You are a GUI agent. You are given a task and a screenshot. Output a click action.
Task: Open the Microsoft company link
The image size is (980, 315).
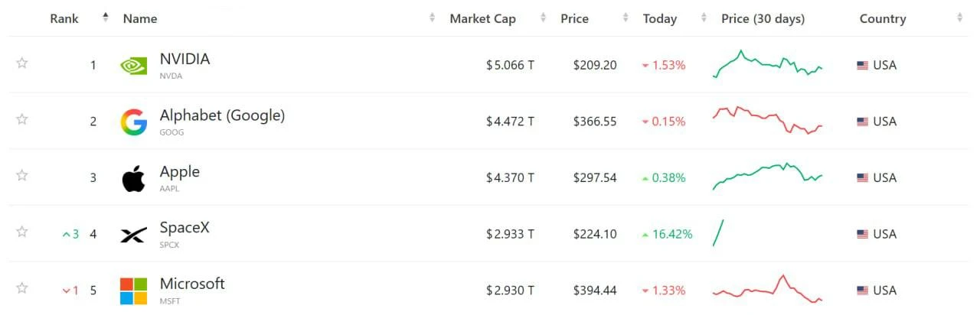coord(192,284)
